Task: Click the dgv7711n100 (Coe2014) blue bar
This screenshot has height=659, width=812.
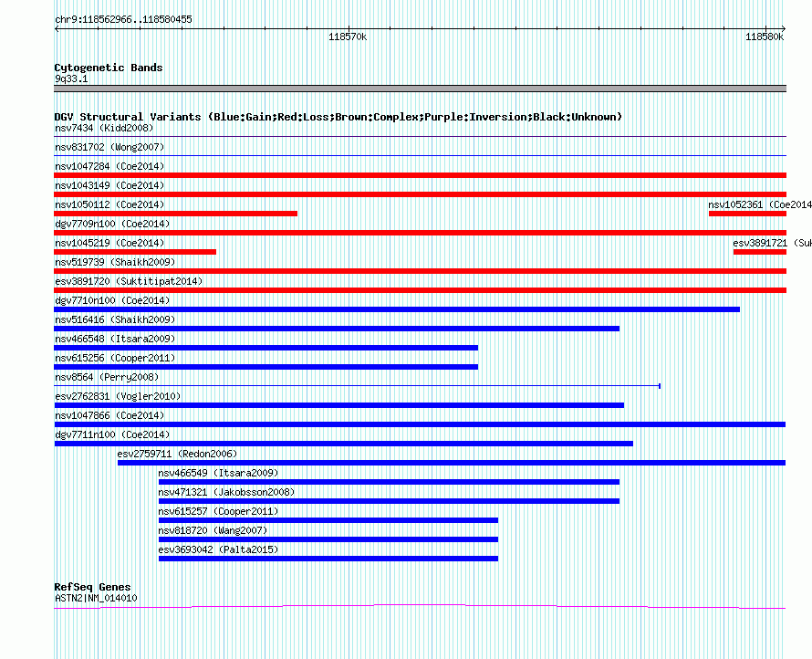Action: tap(343, 444)
